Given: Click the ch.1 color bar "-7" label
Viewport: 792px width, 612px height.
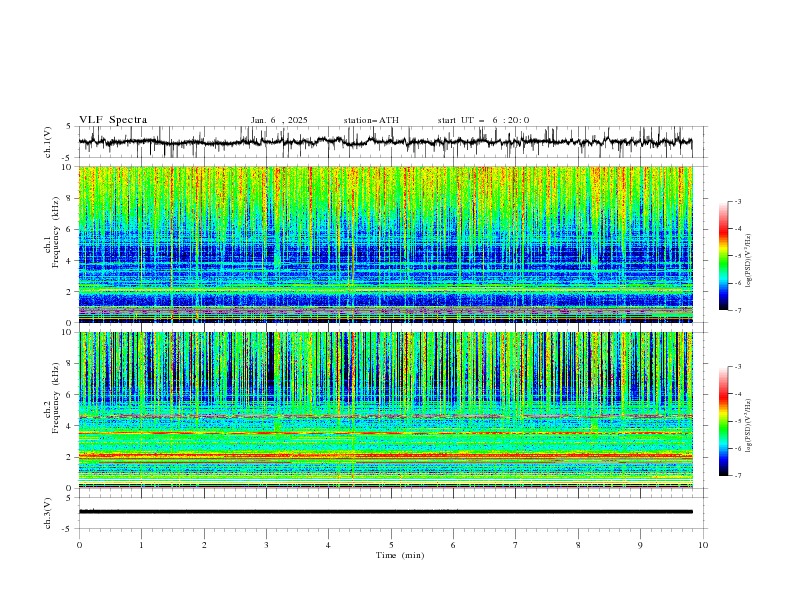Looking at the screenshot, I should (x=738, y=310).
